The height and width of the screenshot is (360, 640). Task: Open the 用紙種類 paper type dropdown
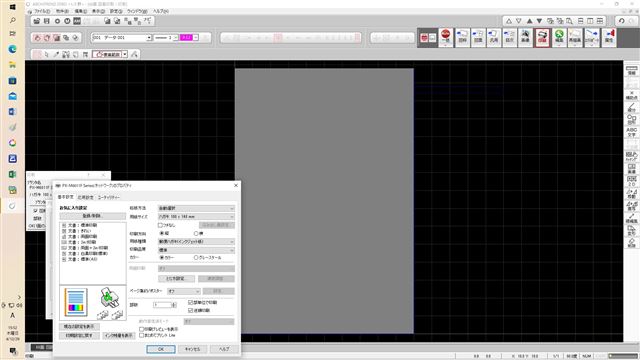click(196, 242)
